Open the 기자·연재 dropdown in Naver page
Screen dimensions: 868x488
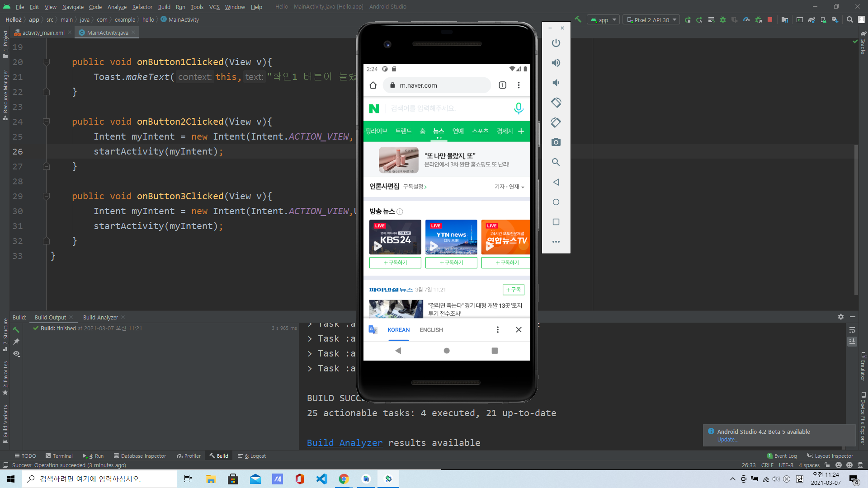509,187
